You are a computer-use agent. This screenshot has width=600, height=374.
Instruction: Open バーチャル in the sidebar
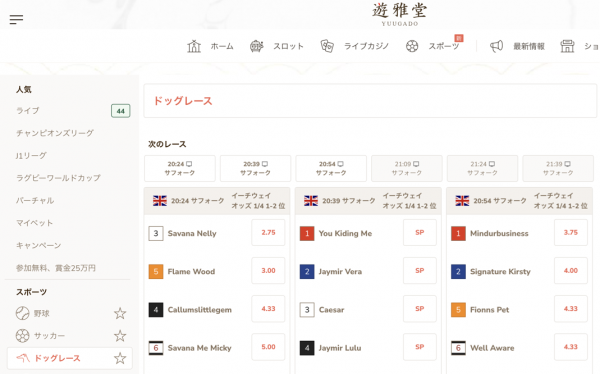tap(35, 201)
